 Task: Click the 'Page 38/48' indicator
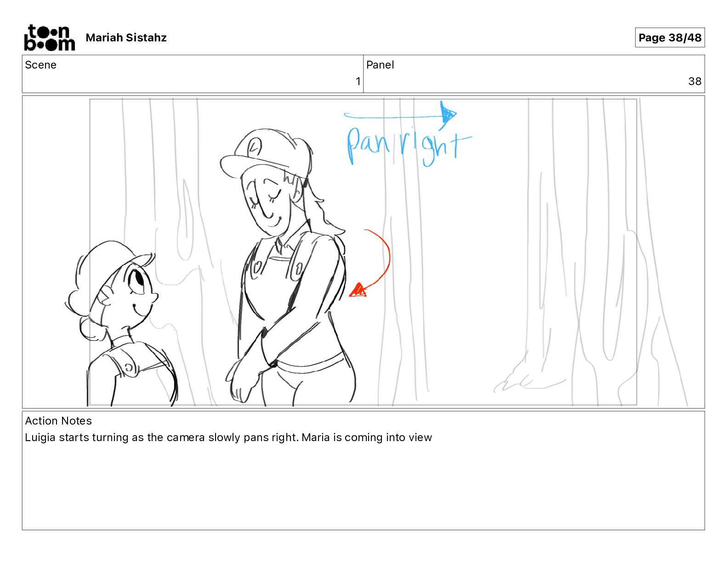tap(670, 38)
